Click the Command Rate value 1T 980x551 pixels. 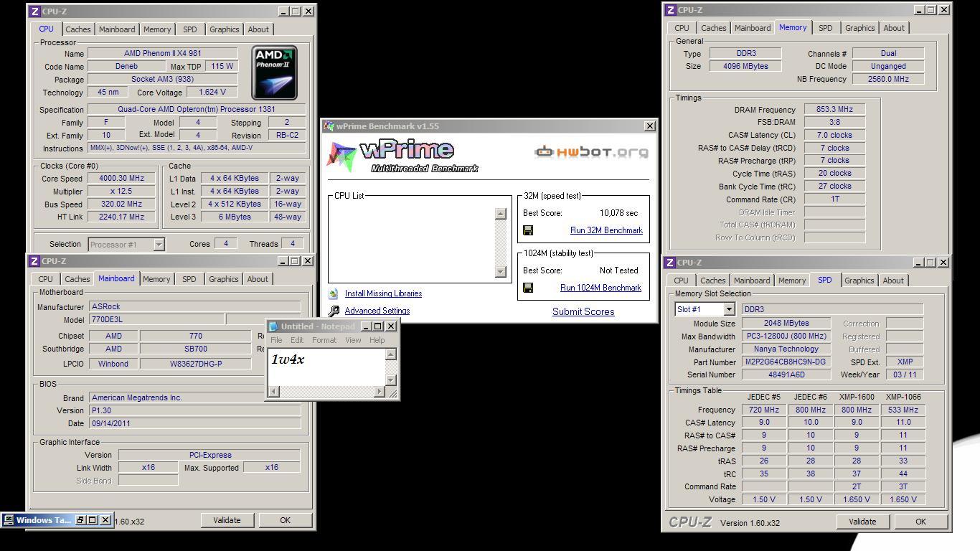click(834, 199)
